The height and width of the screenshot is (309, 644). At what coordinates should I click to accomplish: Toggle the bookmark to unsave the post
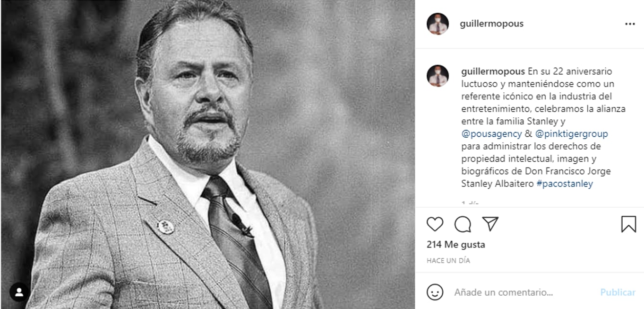(628, 225)
